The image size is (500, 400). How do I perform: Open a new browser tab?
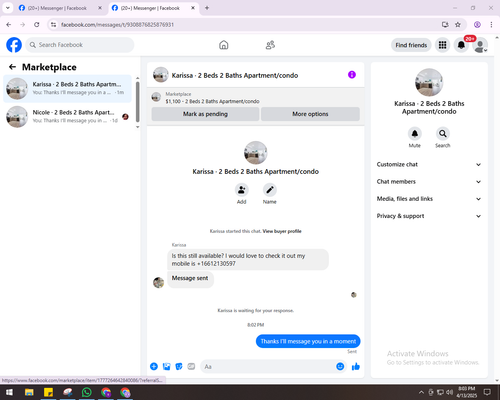pyautogui.click(x=207, y=8)
